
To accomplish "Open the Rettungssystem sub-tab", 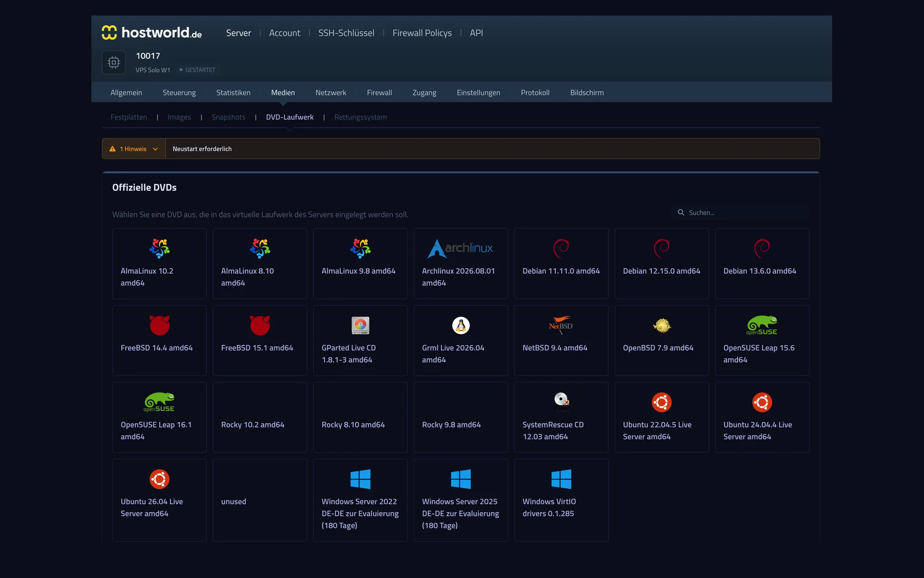I will (360, 117).
